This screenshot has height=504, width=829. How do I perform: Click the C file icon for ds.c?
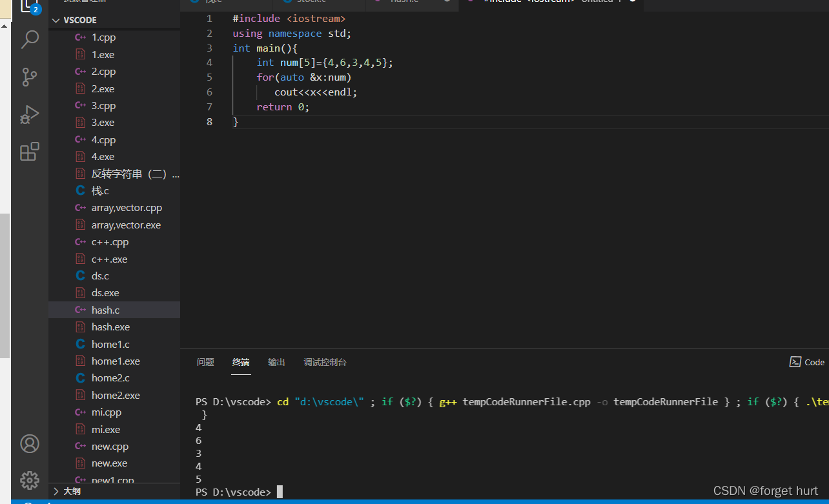pyautogui.click(x=81, y=276)
